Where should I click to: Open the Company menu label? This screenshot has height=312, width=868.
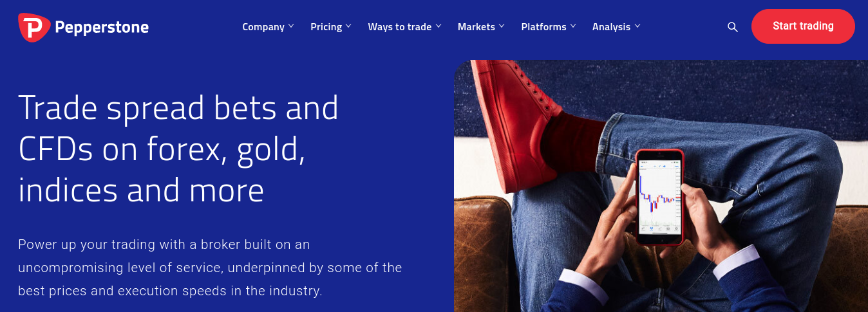tap(263, 27)
